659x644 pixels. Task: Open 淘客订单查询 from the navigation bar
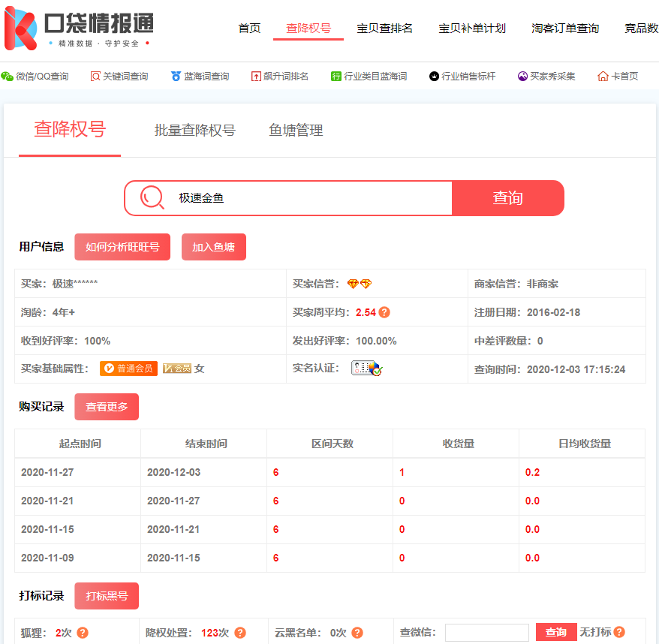564,28
